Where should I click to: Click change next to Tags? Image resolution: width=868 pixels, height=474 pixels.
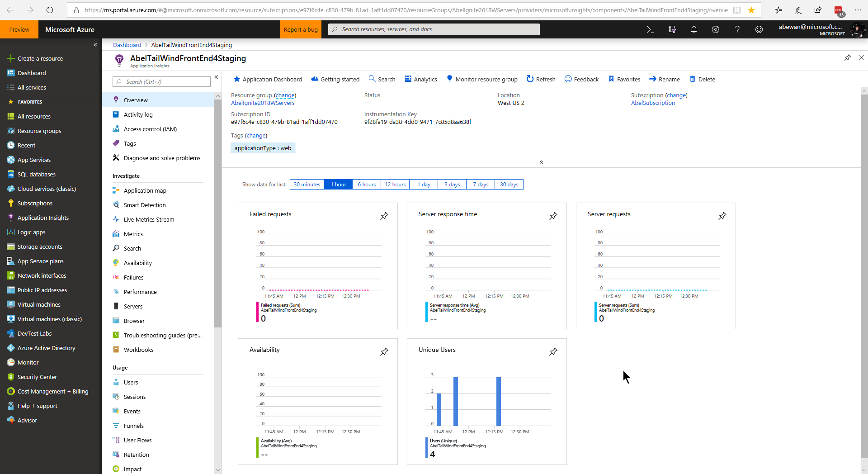coord(256,136)
